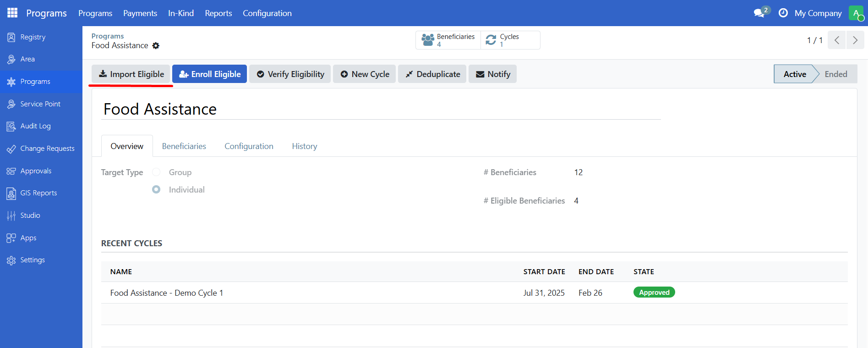Click the Enroll Eligible button
Image resolution: width=868 pixels, height=348 pixels.
209,74
